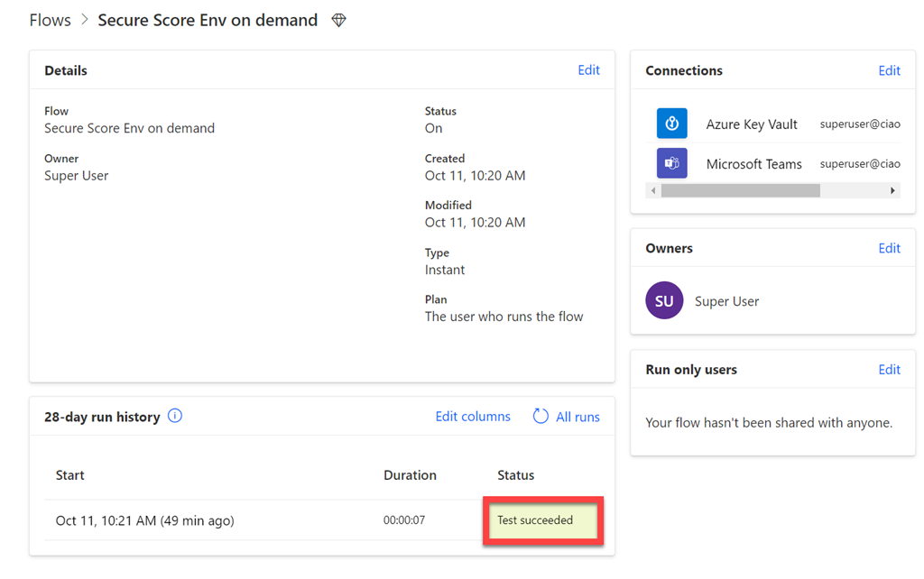View All runs of the flow
The height and width of the screenshot is (579, 924).
(577, 417)
